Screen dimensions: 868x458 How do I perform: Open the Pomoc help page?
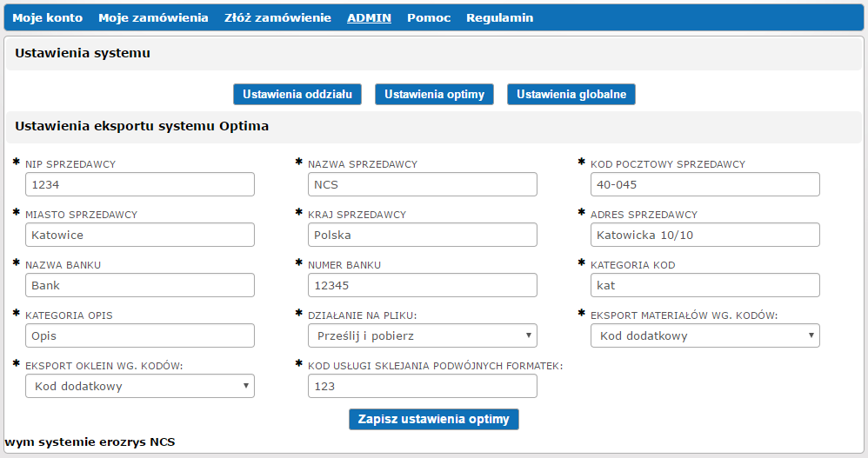[429, 17]
